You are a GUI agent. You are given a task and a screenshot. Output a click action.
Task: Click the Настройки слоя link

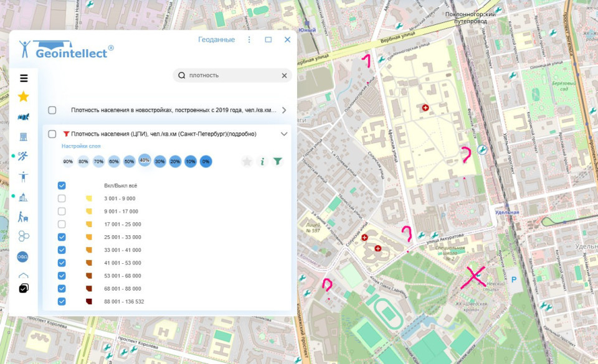point(81,146)
